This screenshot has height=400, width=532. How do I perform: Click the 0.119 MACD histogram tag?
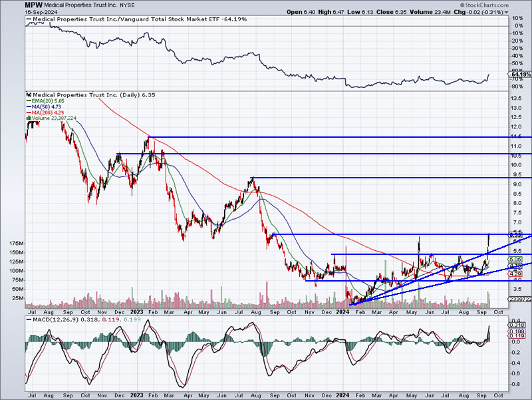coord(517,336)
